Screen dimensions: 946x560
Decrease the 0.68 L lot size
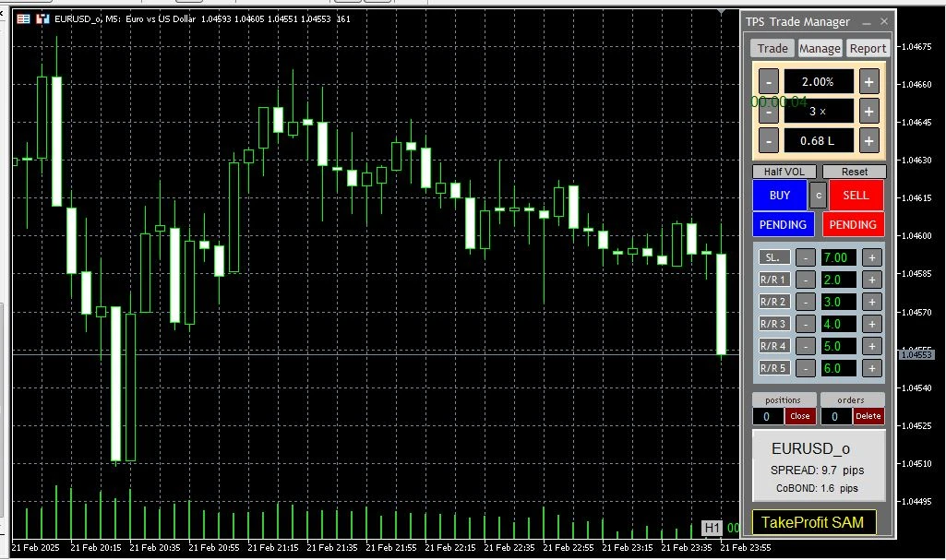pos(769,140)
